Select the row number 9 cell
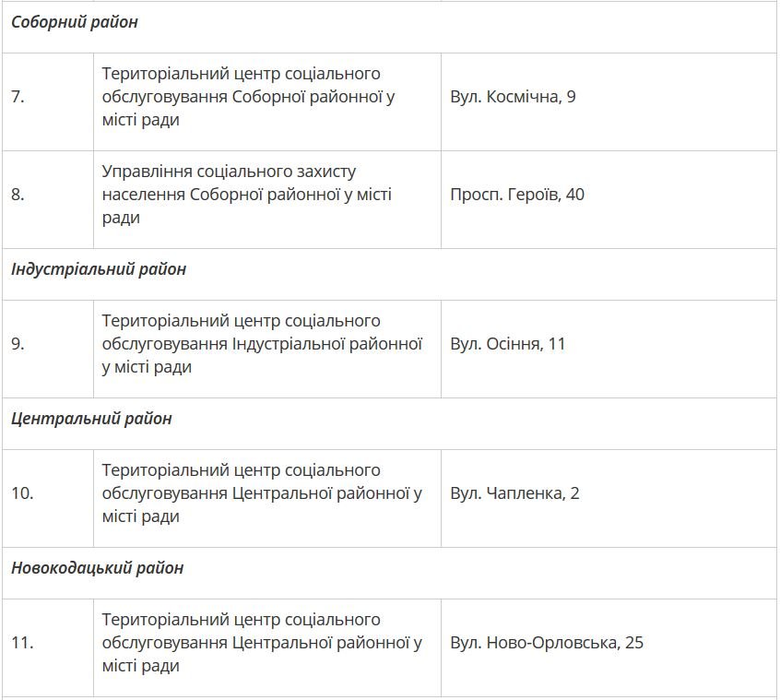Viewport: 780px width, 700px height. 18,344
